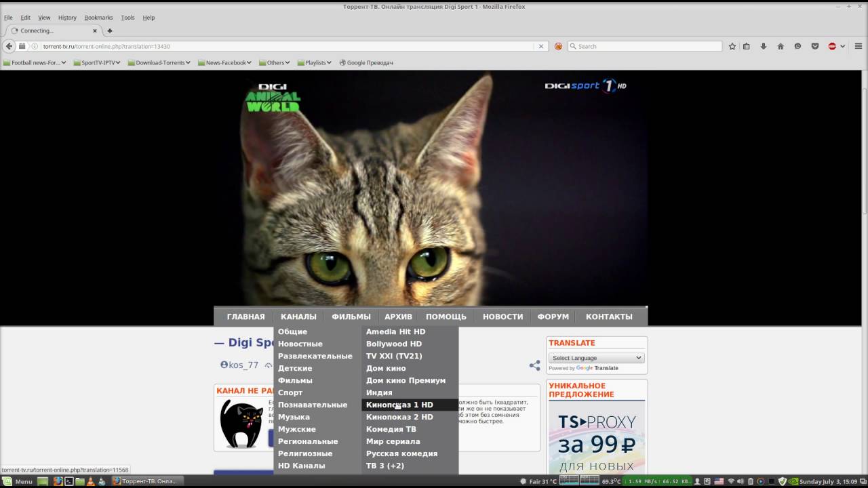Go back with the browser back arrow
868x488 pixels.
(9, 46)
